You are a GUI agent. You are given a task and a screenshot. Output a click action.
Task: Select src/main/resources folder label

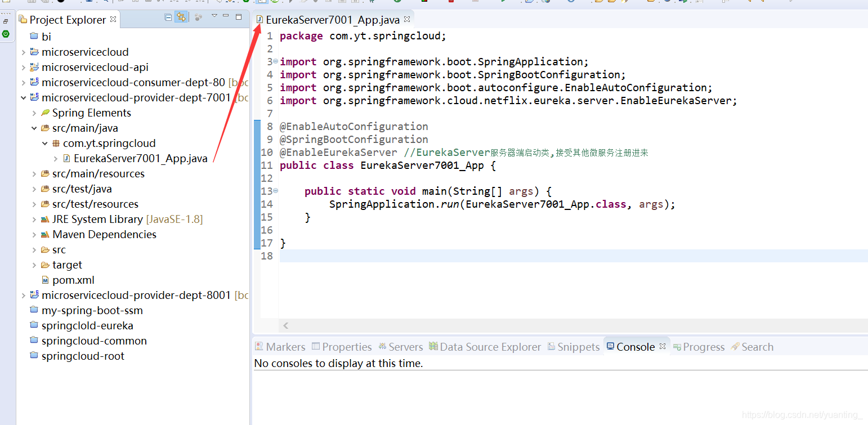[x=99, y=173]
